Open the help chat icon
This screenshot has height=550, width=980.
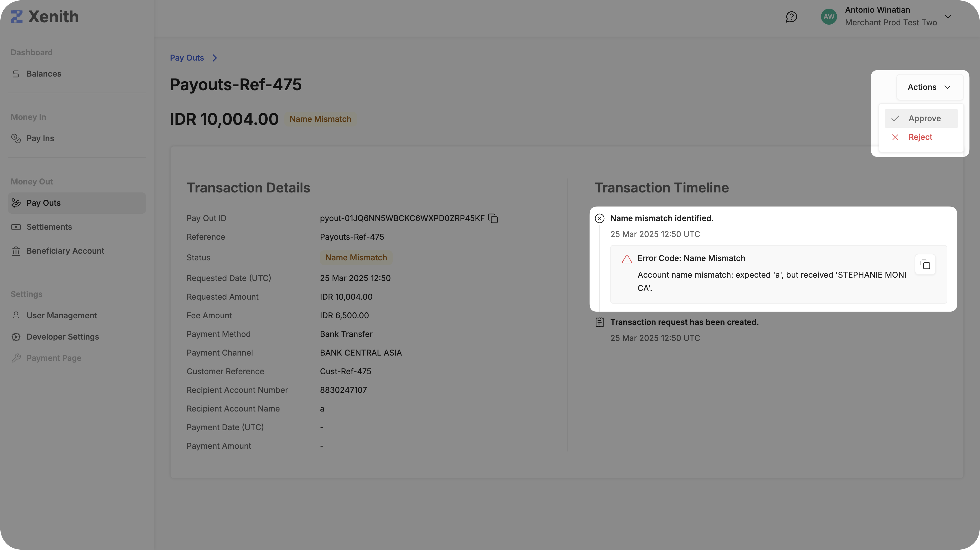[791, 17]
